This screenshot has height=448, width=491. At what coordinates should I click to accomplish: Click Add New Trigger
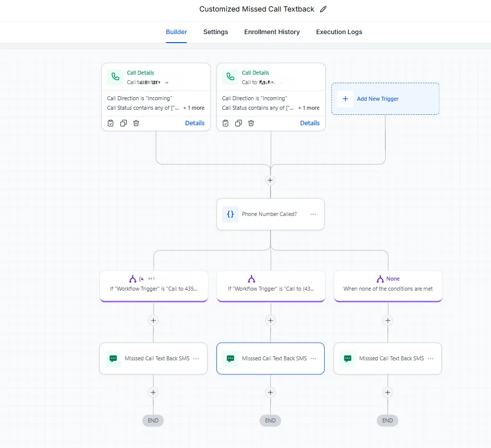(x=385, y=99)
